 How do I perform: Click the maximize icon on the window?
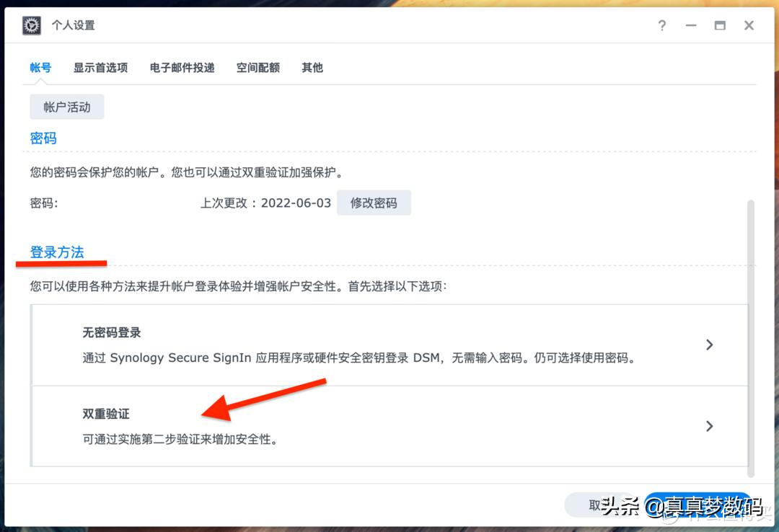click(x=720, y=25)
